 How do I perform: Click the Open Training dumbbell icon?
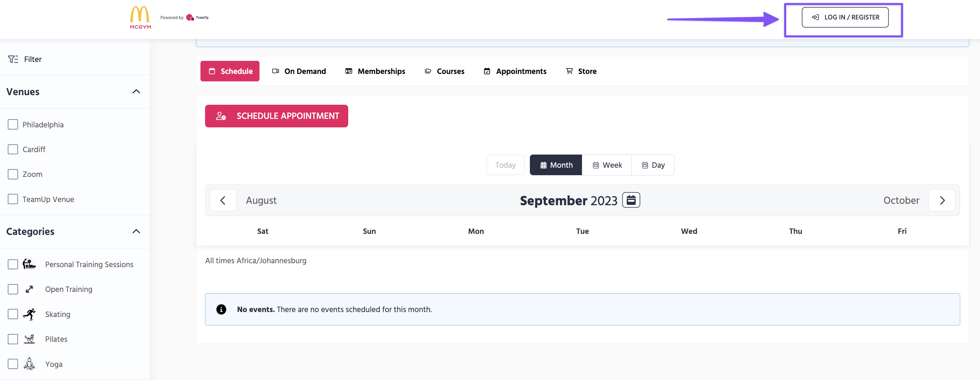[x=29, y=289]
